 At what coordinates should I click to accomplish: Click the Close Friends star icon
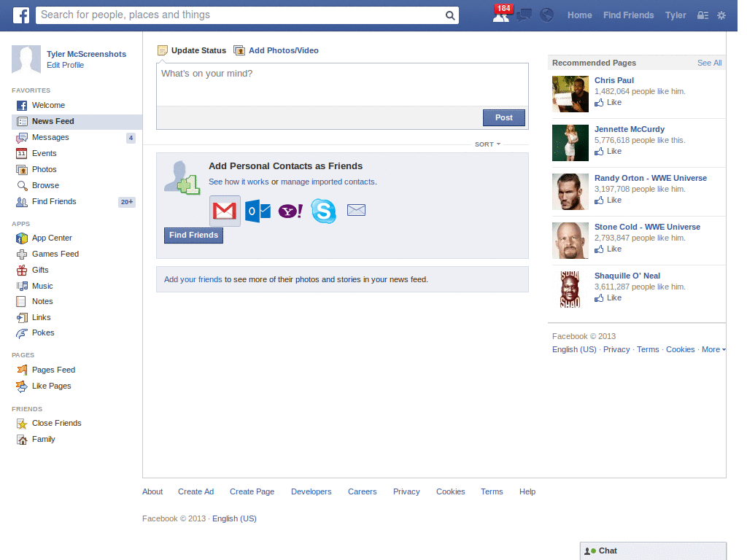22,424
